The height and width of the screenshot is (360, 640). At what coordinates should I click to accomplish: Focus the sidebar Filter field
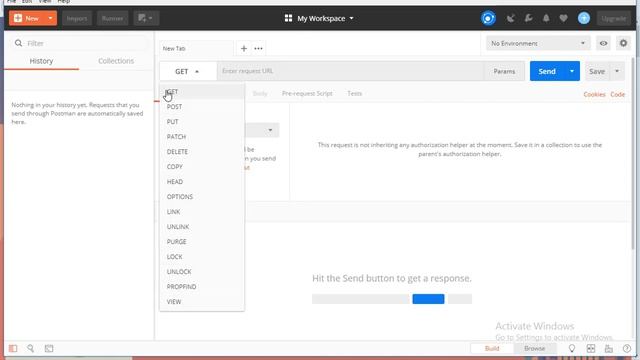[78, 43]
